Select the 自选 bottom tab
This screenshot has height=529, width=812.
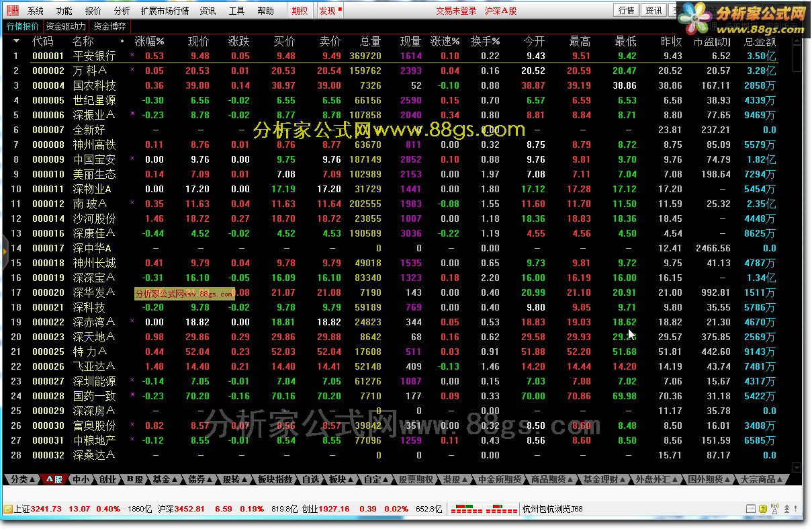310,479
